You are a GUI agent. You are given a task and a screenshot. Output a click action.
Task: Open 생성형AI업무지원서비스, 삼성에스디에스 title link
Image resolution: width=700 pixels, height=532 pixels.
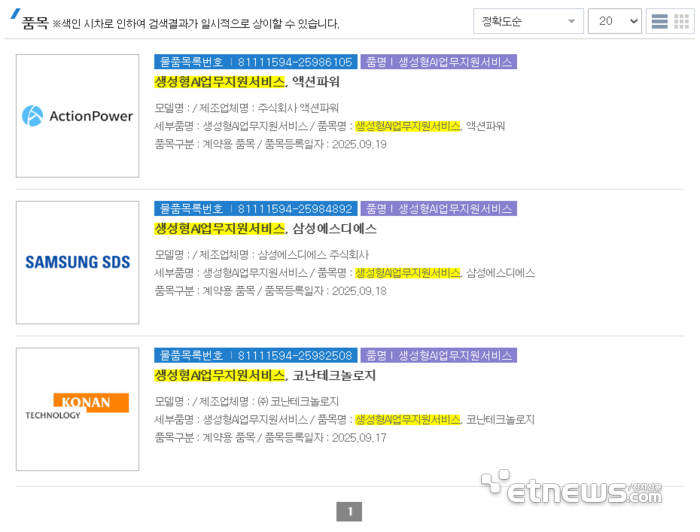click(x=265, y=229)
